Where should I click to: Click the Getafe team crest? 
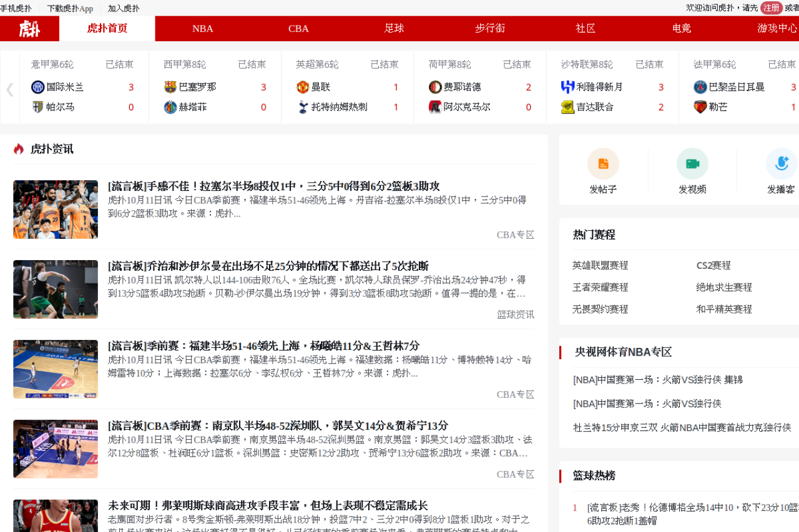coord(170,107)
